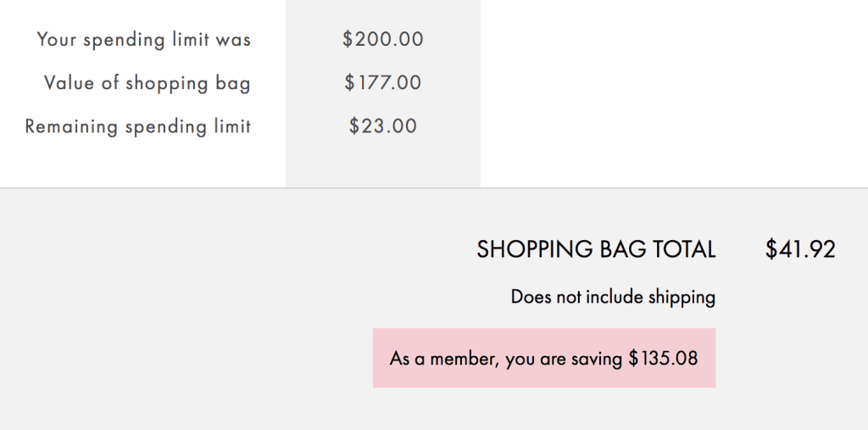Select the $177.00 shopping bag value
868x430 pixels.
coord(383,83)
